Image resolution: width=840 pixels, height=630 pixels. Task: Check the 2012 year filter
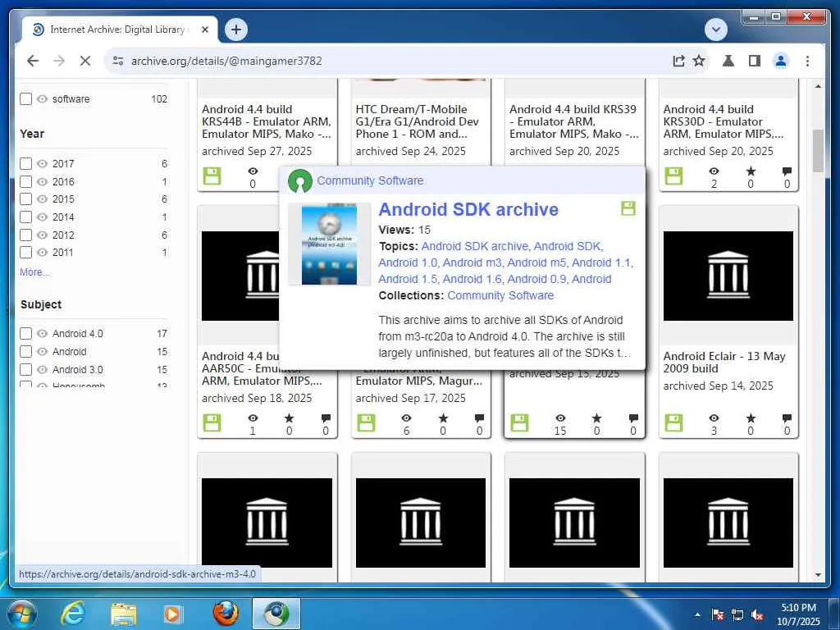[25, 235]
